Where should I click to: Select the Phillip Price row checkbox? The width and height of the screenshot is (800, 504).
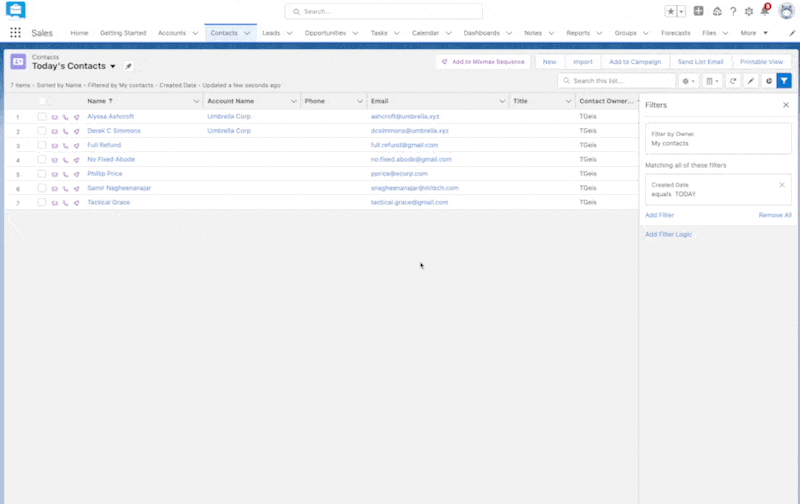coord(42,174)
